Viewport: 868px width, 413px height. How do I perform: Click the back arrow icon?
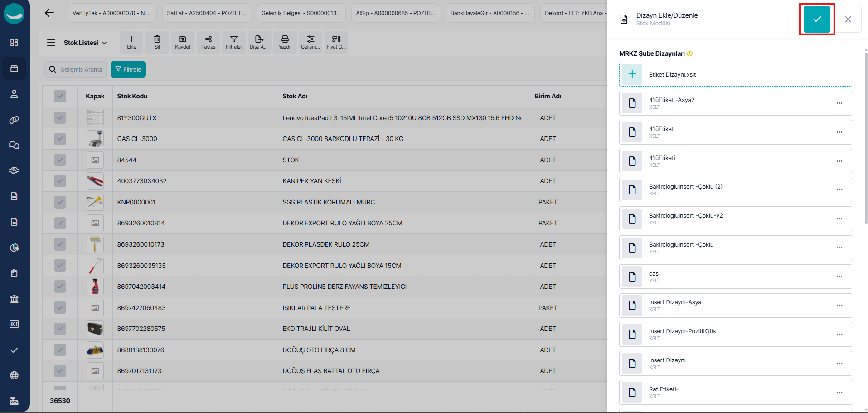(49, 13)
